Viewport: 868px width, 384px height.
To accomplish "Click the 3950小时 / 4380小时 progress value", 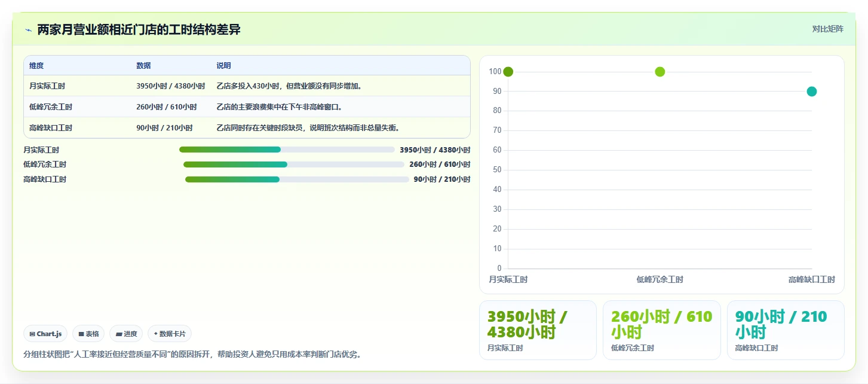I will [x=435, y=150].
